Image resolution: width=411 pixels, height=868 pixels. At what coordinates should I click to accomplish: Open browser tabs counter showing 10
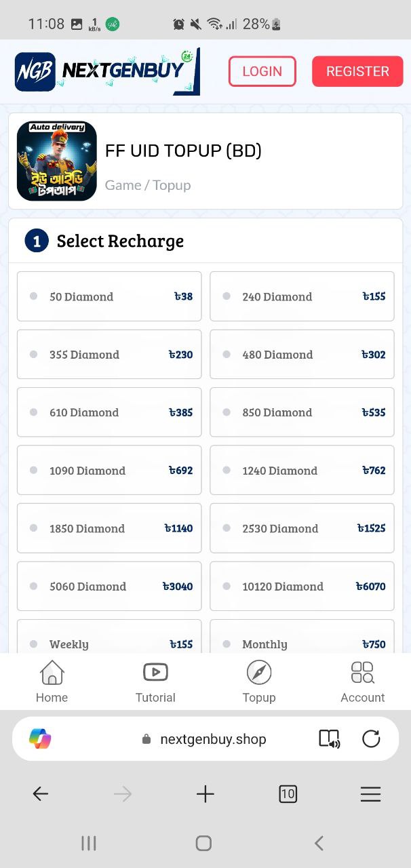288,794
